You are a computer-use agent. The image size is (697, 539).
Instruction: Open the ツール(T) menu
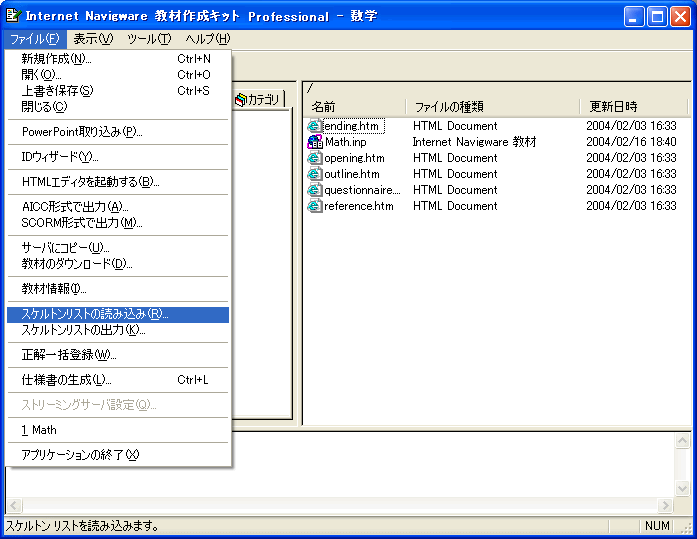coord(149,39)
